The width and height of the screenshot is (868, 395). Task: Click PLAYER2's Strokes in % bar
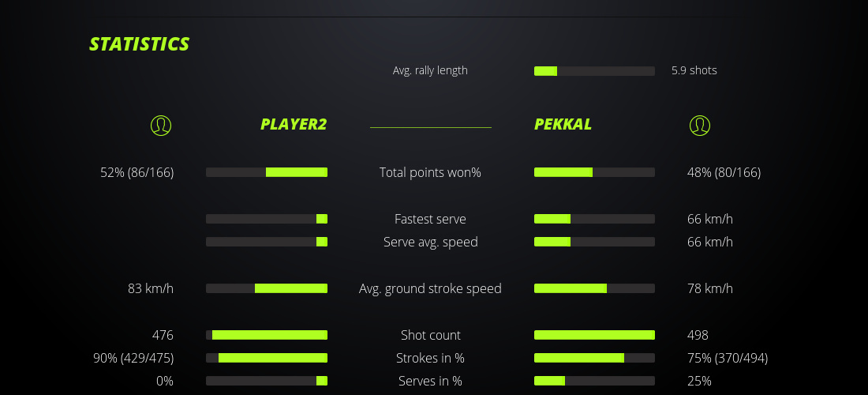[x=267, y=358]
